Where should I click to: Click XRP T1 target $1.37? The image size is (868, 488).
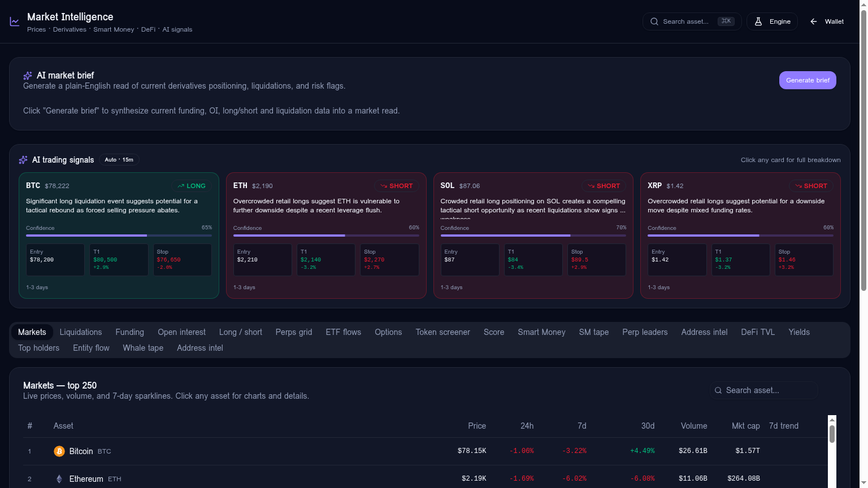(x=723, y=260)
